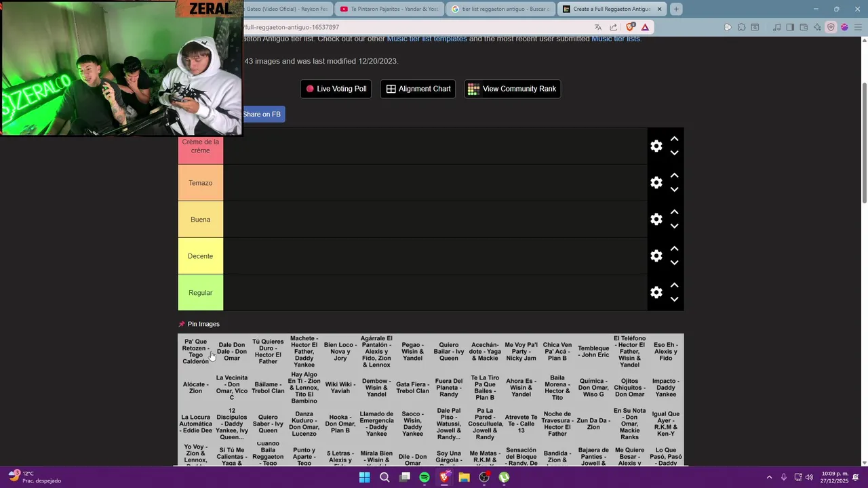The image size is (868, 488).
Task: Open settings gear for Temazo tier
Action: (x=656, y=182)
